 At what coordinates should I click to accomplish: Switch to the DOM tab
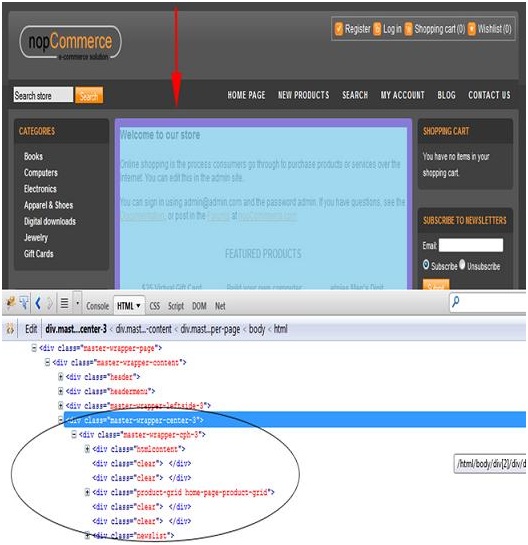tap(199, 306)
